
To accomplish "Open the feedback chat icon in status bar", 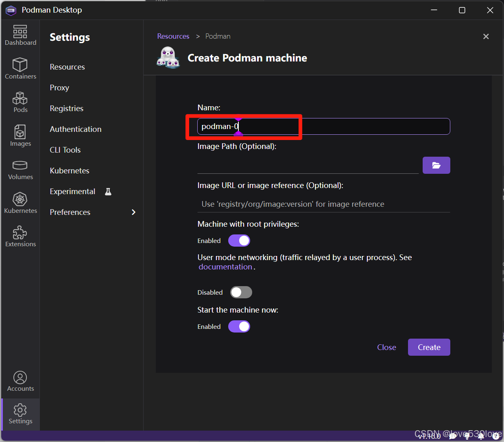I will point(452,436).
